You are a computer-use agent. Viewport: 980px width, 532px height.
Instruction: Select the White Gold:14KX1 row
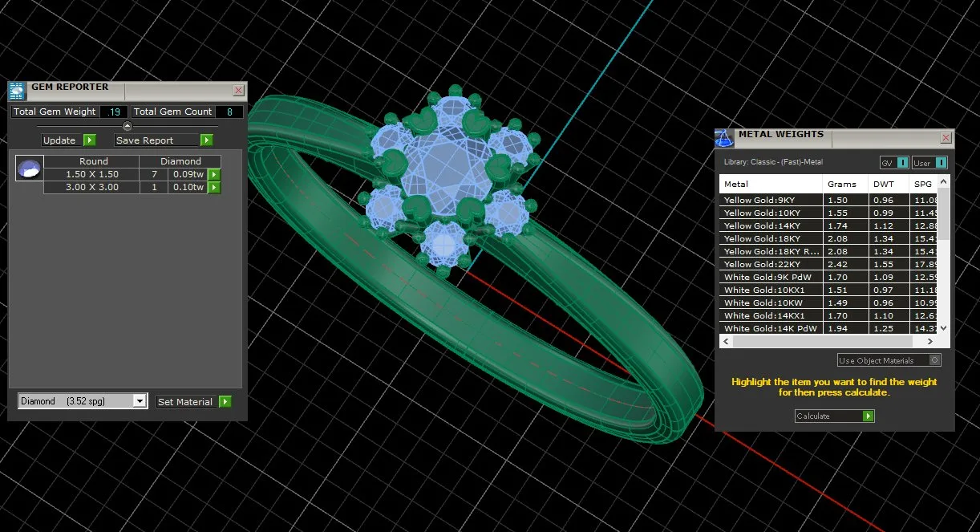pos(828,315)
